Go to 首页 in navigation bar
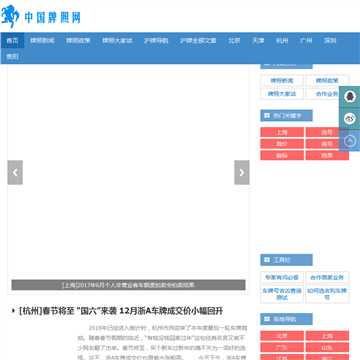The image size is (360, 360). coord(12,41)
